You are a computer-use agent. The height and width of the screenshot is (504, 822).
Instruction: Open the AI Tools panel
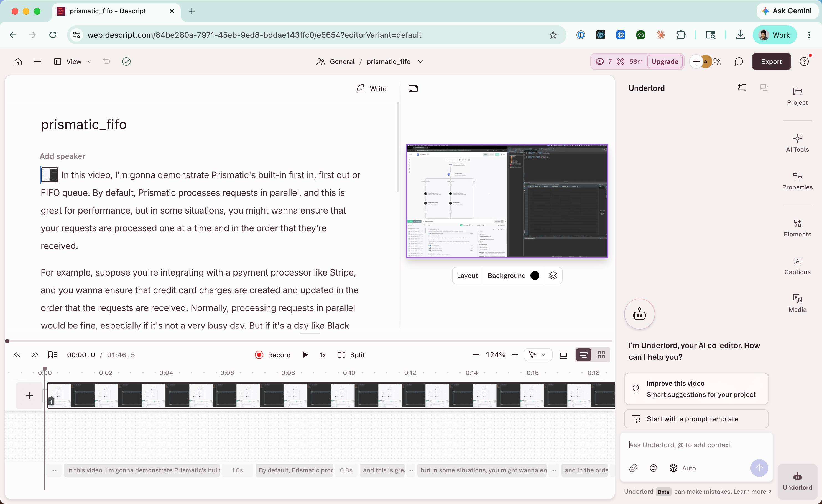pyautogui.click(x=797, y=143)
